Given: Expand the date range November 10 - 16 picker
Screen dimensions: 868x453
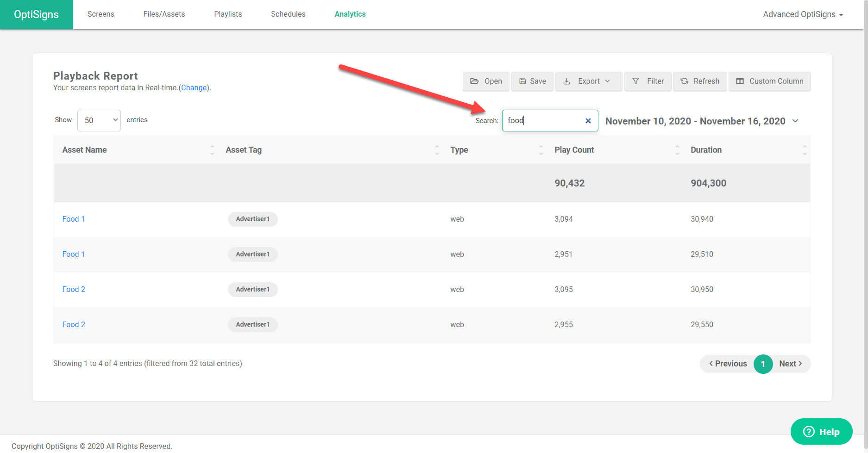Looking at the screenshot, I should coord(702,121).
